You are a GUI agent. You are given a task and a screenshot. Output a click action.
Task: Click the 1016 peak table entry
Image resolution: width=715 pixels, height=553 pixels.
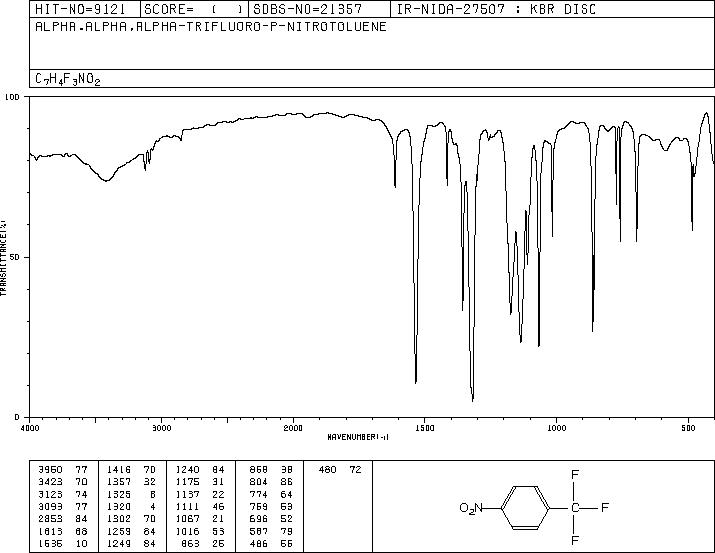(x=200, y=531)
